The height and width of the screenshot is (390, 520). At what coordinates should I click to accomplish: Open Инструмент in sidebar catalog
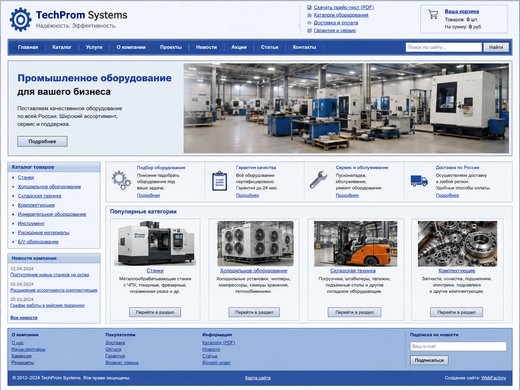(x=31, y=223)
